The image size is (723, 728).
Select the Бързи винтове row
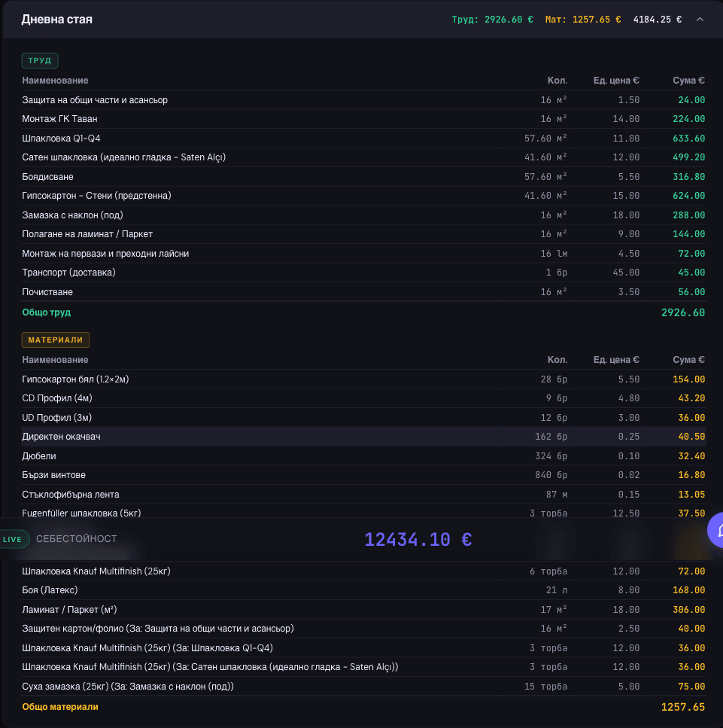click(363, 476)
